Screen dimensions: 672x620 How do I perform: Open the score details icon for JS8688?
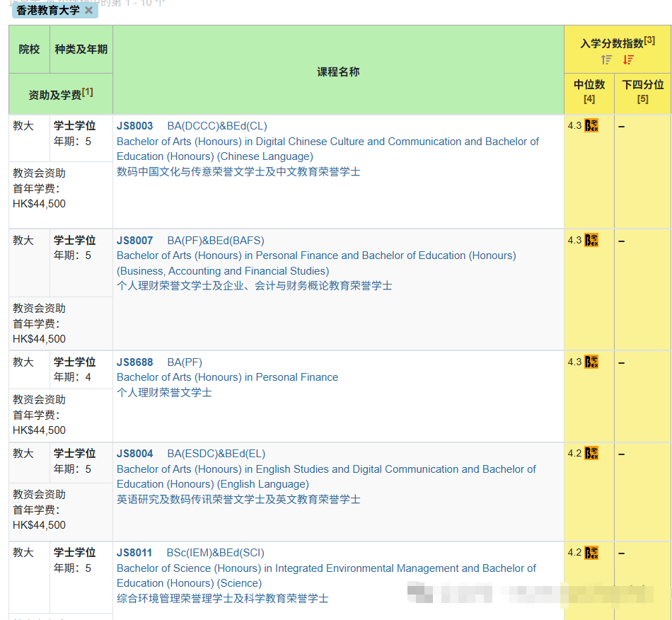(591, 362)
